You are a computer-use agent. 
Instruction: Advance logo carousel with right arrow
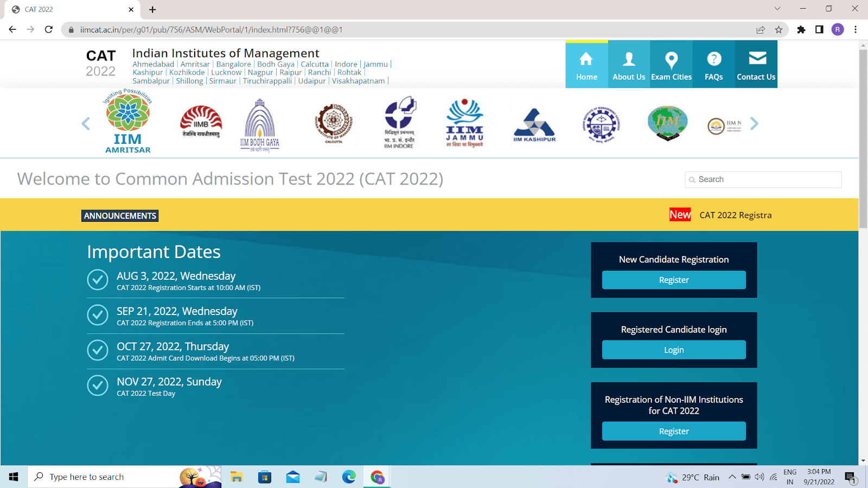pyautogui.click(x=754, y=124)
